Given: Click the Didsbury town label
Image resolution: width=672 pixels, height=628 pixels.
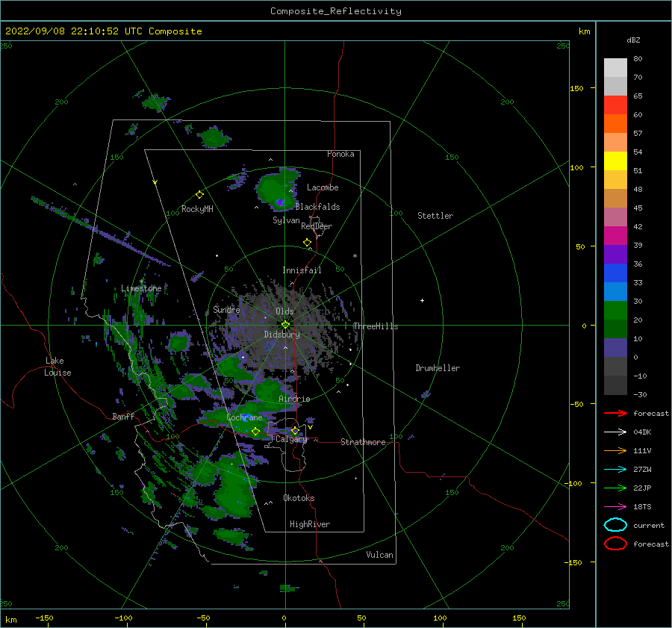Looking at the screenshot, I should tap(281, 335).
